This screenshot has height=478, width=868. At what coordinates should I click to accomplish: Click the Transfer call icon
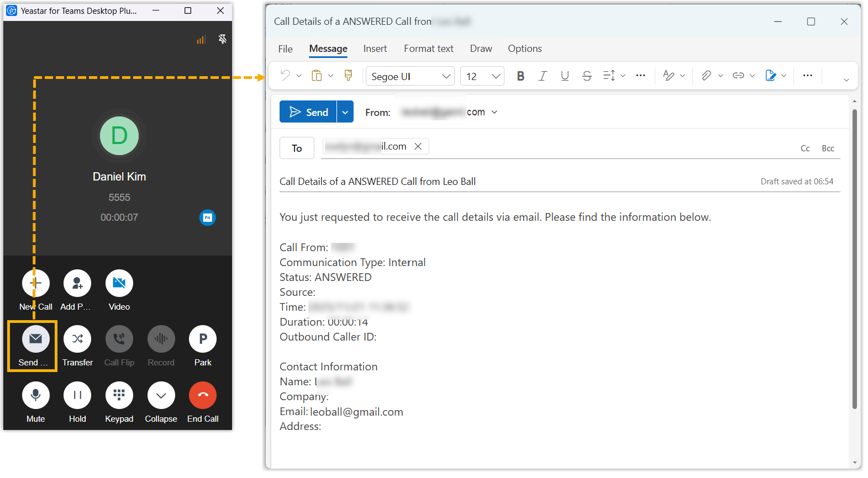pos(77,339)
